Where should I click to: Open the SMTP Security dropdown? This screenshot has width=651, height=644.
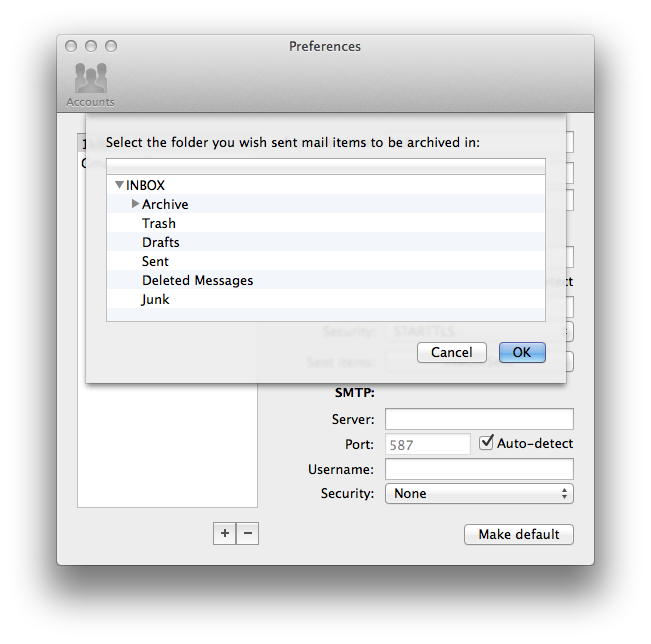(479, 493)
